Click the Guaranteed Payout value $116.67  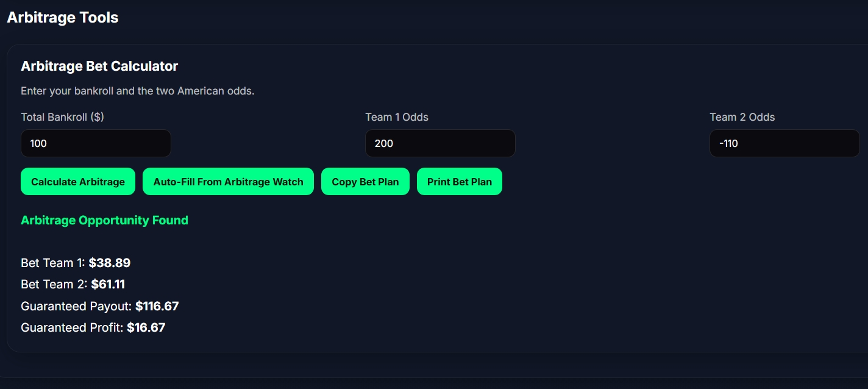pos(157,305)
